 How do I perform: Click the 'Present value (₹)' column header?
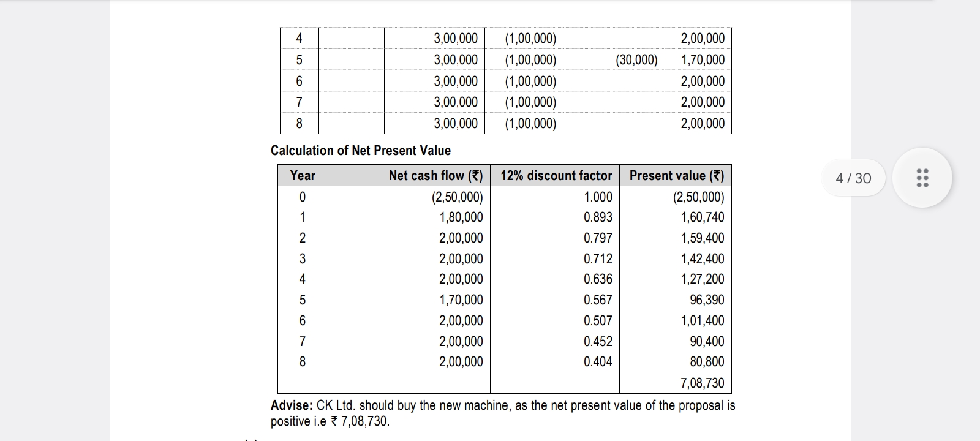tap(676, 176)
